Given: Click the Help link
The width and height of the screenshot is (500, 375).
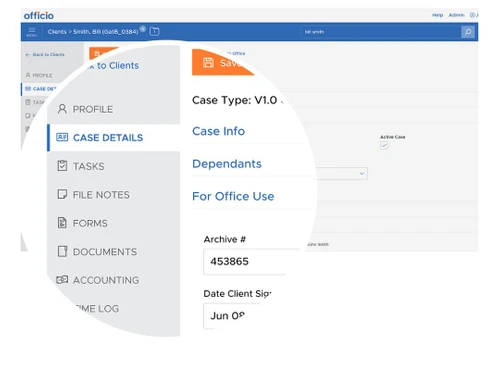Looking at the screenshot, I should [x=437, y=15].
